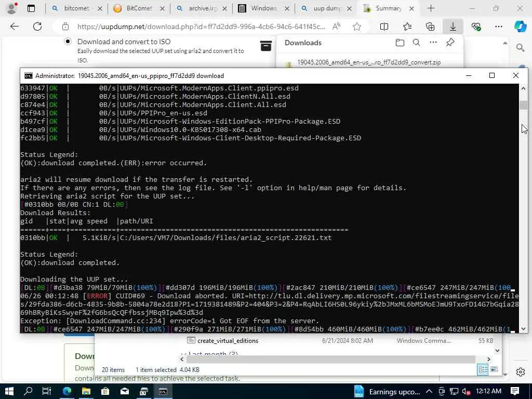Open the downloaded convert.zip file
This screenshot has width=532, height=399.
369,62
